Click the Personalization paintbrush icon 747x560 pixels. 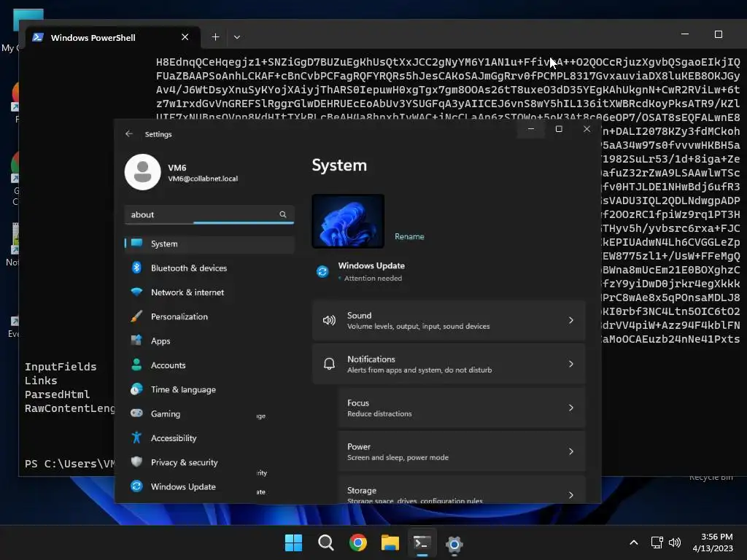136,316
